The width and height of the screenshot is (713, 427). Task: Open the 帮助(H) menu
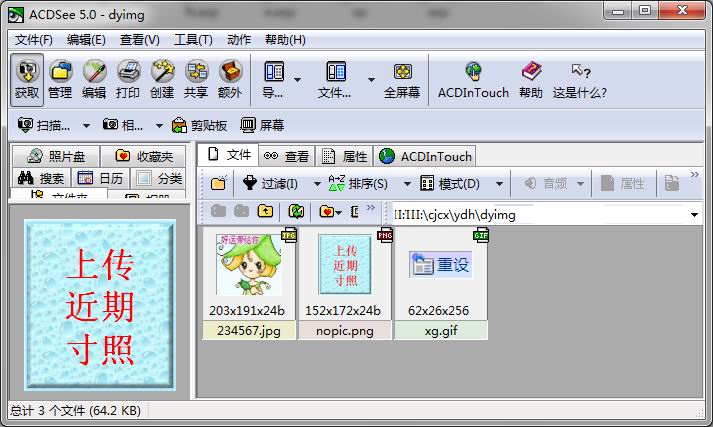pyautogui.click(x=285, y=40)
